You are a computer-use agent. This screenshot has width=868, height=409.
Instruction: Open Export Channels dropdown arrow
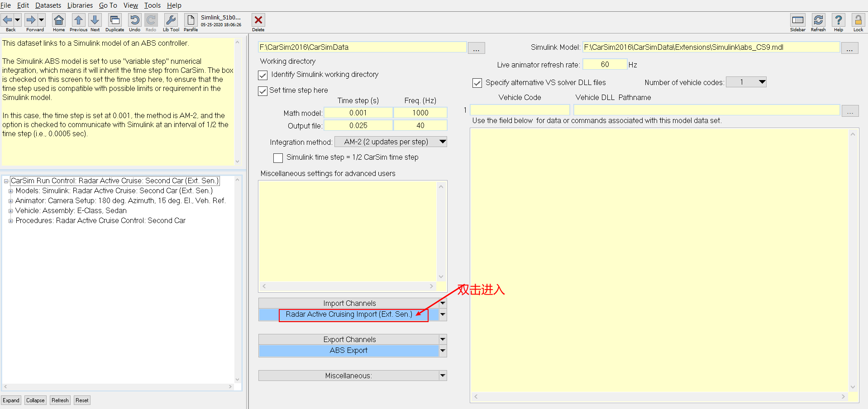tap(443, 339)
